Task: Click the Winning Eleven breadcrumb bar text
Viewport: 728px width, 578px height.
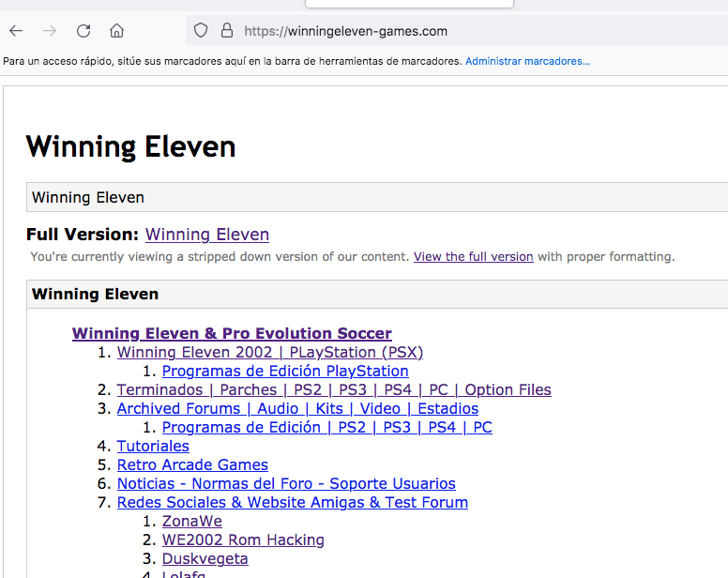Action: pos(88,197)
